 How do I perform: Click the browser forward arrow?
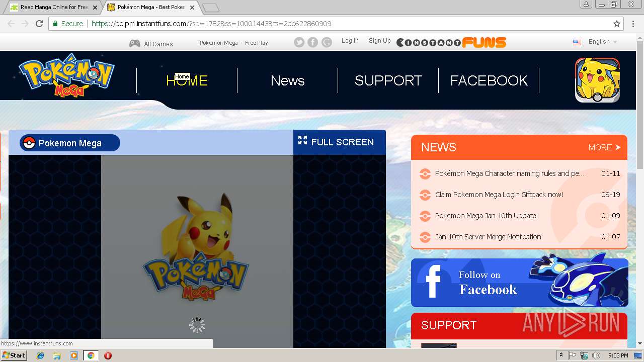point(25,24)
